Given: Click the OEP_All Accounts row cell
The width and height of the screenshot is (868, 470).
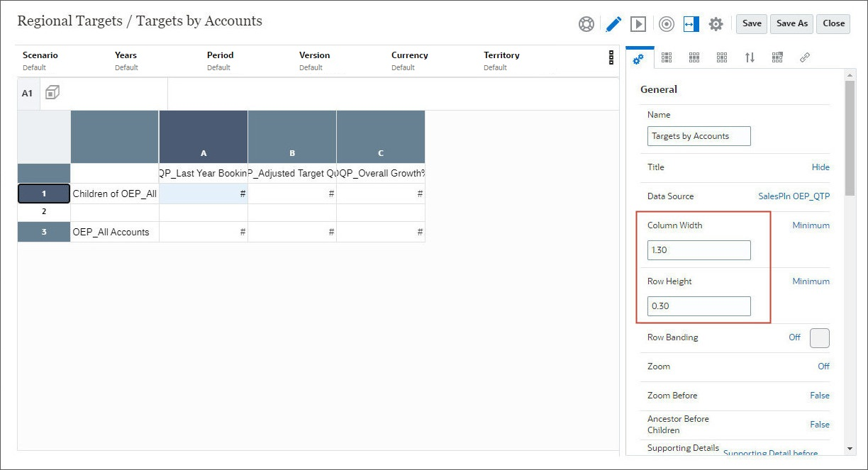Looking at the screenshot, I should coord(115,232).
